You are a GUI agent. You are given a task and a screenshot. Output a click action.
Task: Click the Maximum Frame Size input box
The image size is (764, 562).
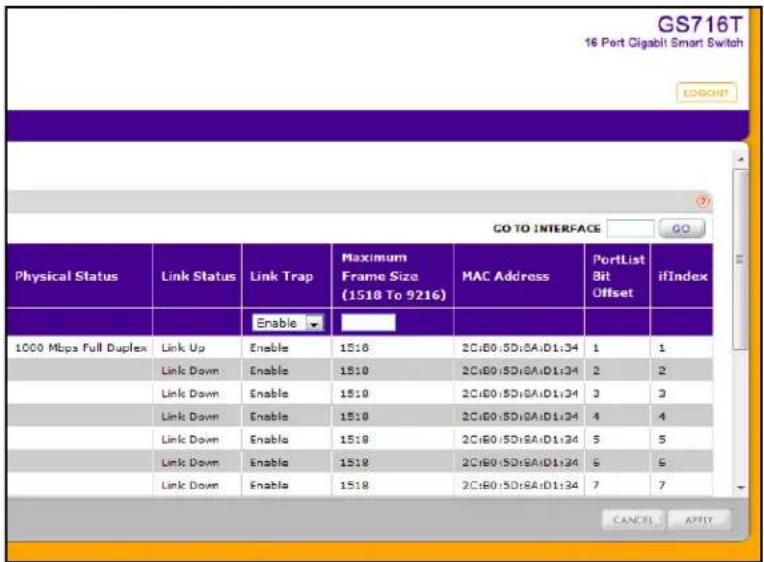point(368,323)
